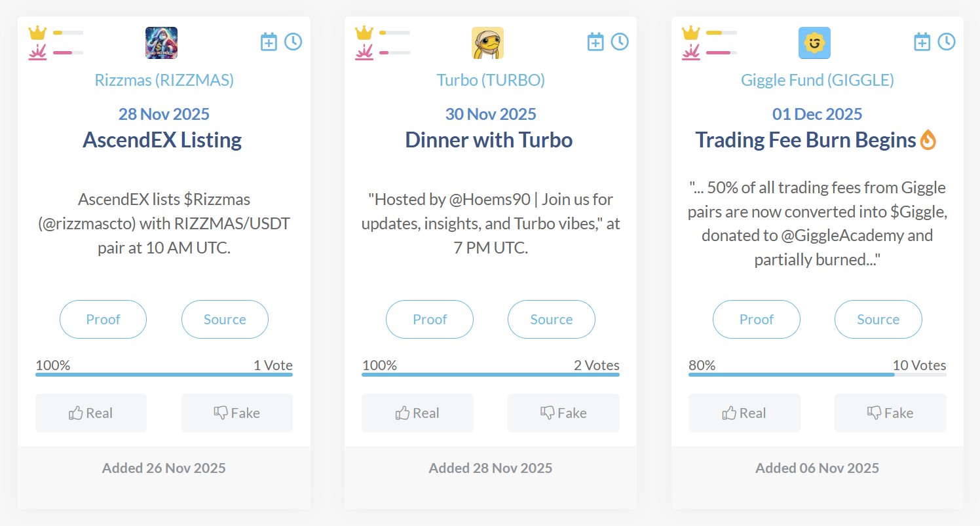This screenshot has width=980, height=526.
Task: Click the Rizzmas coin logo
Action: [x=161, y=43]
